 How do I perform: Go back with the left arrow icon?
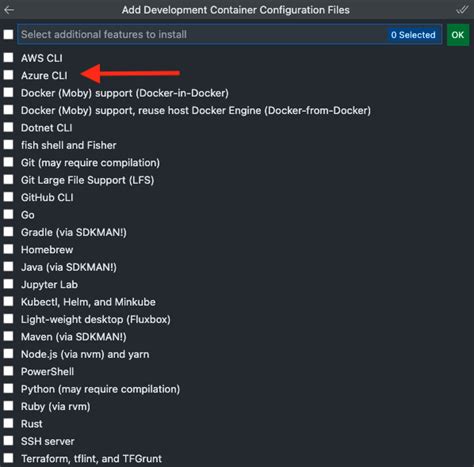[9, 10]
